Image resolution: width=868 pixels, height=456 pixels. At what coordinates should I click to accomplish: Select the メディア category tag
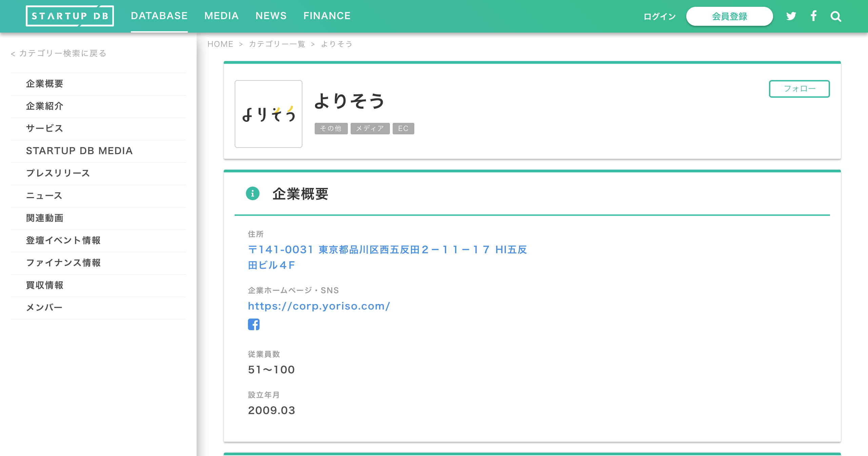click(x=370, y=129)
